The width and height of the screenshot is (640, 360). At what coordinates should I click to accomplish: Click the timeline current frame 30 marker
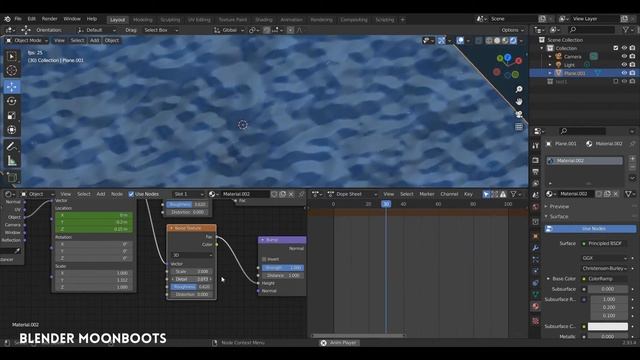click(386, 204)
